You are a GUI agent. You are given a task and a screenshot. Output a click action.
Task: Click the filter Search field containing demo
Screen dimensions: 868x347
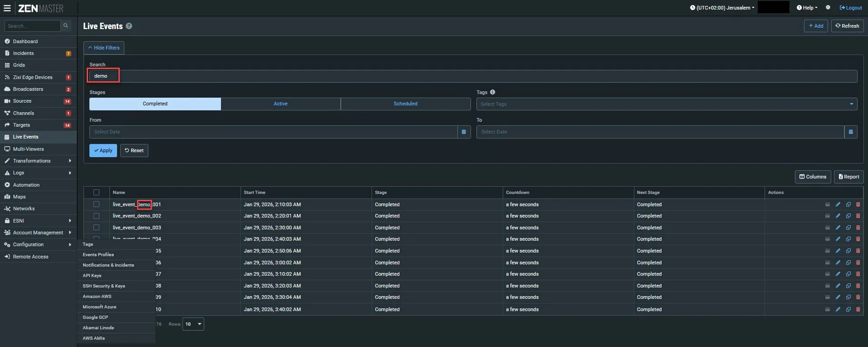[473, 76]
